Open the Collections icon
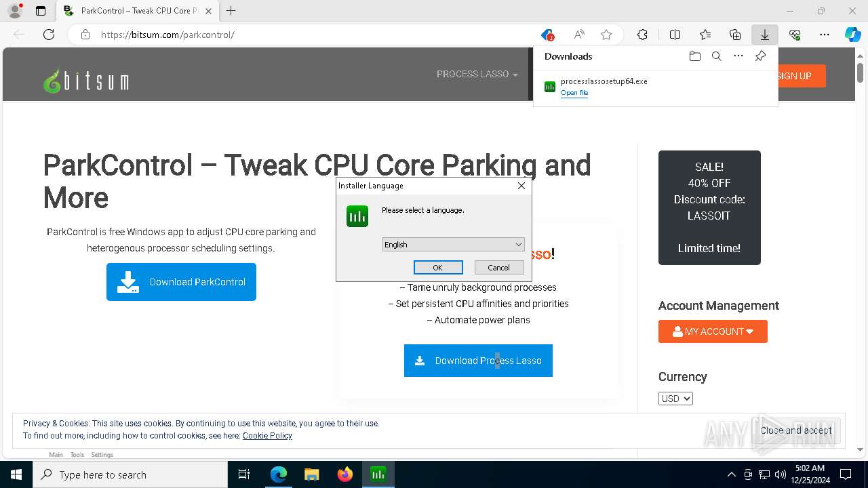 pyautogui.click(x=735, y=35)
